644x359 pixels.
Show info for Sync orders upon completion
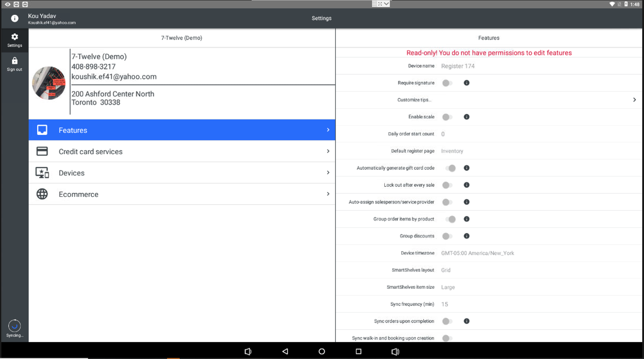[x=466, y=321]
